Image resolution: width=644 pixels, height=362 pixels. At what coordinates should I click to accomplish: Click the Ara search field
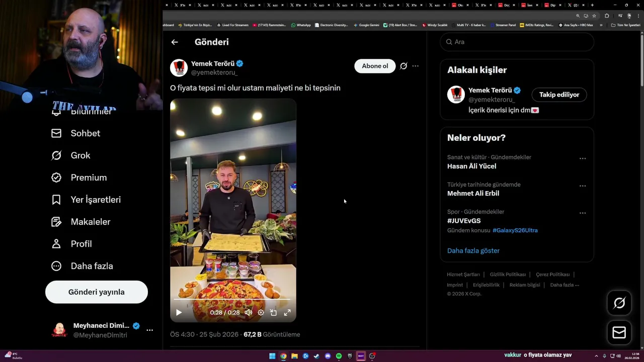pos(517,42)
